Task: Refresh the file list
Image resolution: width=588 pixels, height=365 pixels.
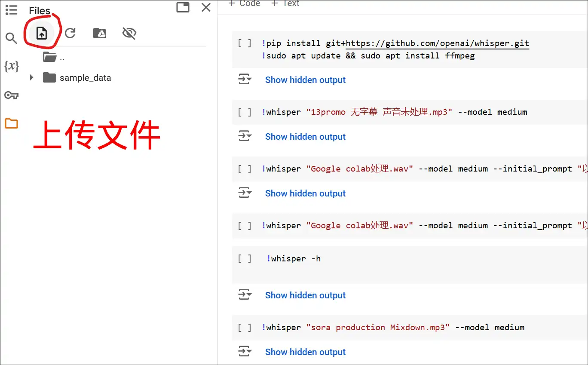Action: coord(70,33)
